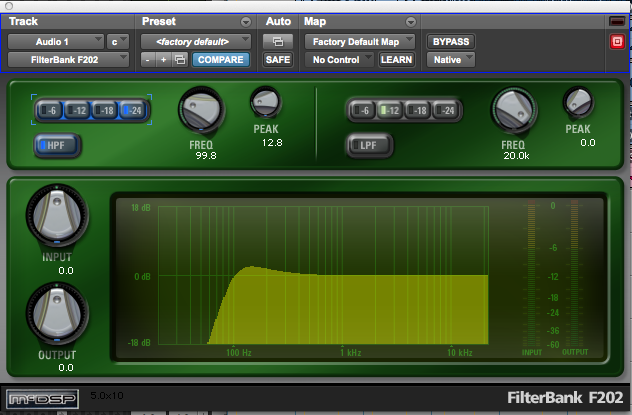Viewport: 632px width, 415px height.
Task: Click the HPF frequency knob
Action: (201, 109)
